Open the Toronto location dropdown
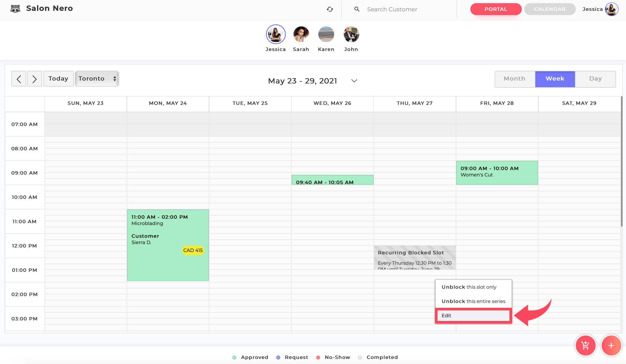Viewport: 626px width, 364px height. [97, 79]
